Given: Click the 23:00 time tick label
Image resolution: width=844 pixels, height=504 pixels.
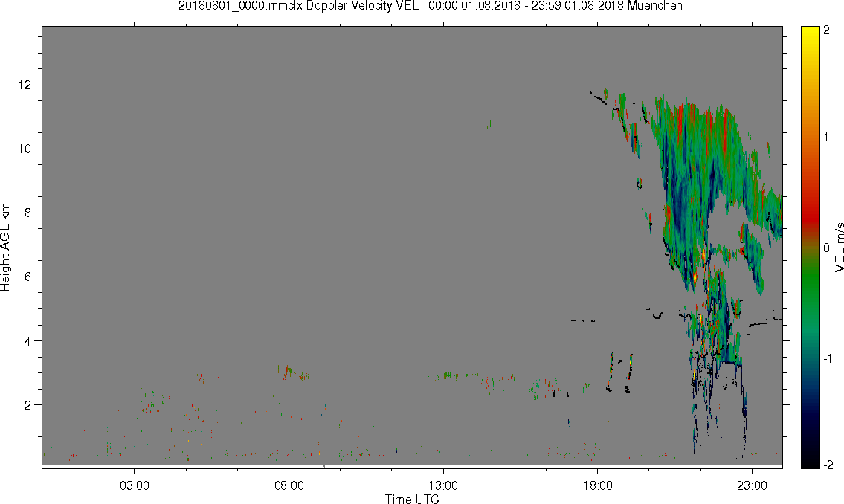Looking at the screenshot, I should click(752, 485).
